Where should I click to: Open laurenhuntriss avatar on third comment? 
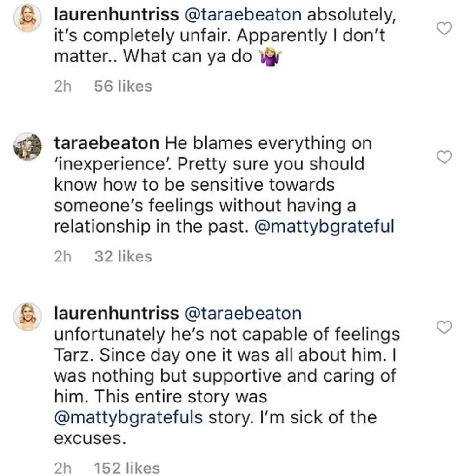tap(27, 316)
